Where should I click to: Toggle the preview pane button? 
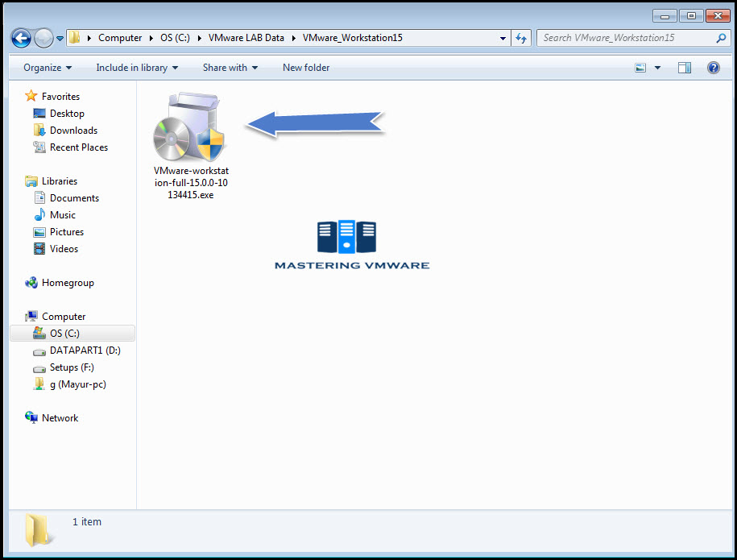[x=685, y=68]
